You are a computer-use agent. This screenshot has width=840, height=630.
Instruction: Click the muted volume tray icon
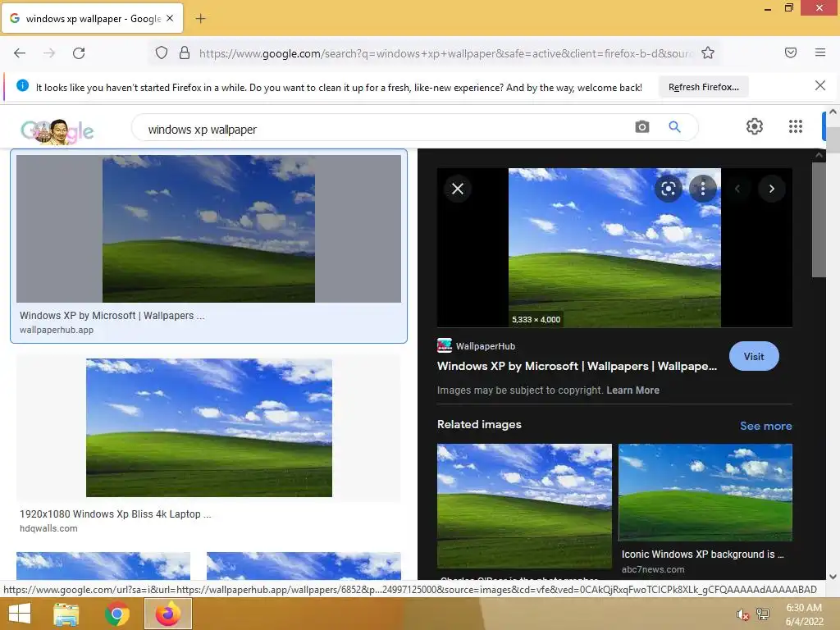(x=742, y=614)
